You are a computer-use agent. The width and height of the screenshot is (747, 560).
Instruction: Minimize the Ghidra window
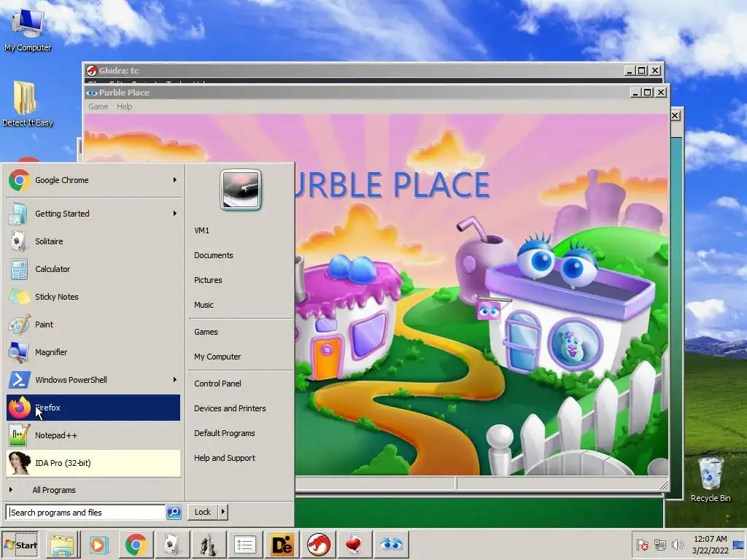click(630, 71)
